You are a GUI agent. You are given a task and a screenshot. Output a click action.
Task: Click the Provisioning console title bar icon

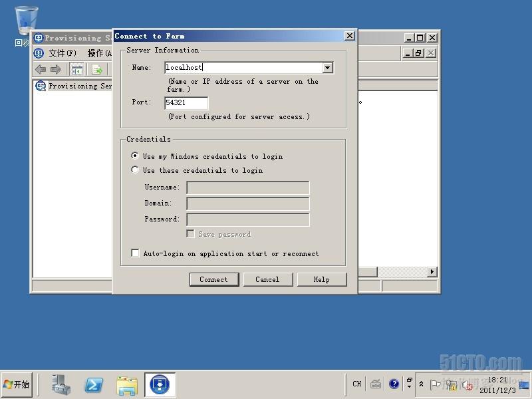click(39, 38)
